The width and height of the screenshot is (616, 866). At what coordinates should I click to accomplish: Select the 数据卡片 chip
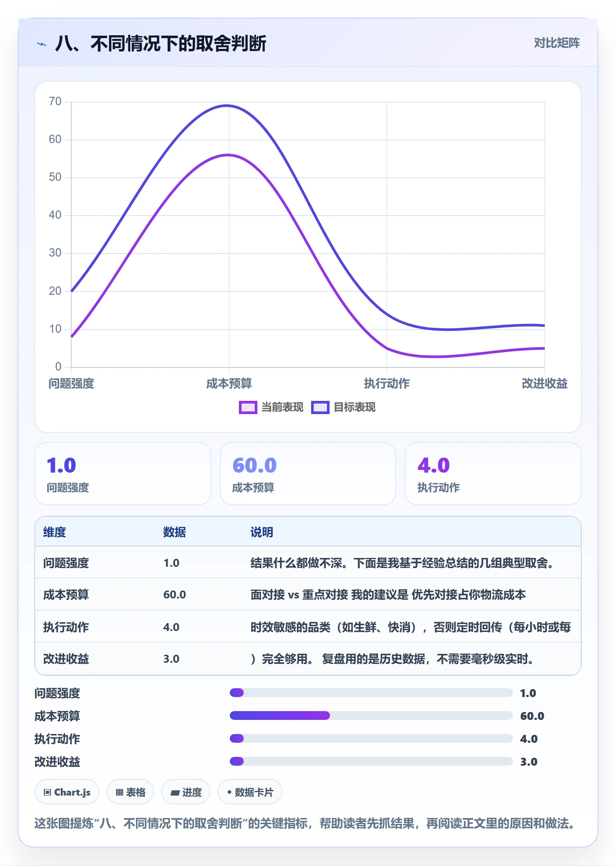coord(250,792)
